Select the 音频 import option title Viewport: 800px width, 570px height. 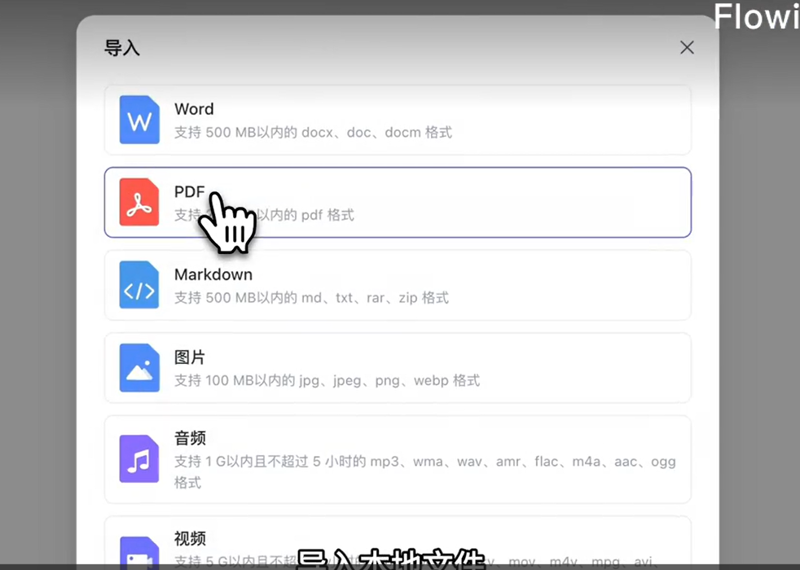click(x=189, y=438)
